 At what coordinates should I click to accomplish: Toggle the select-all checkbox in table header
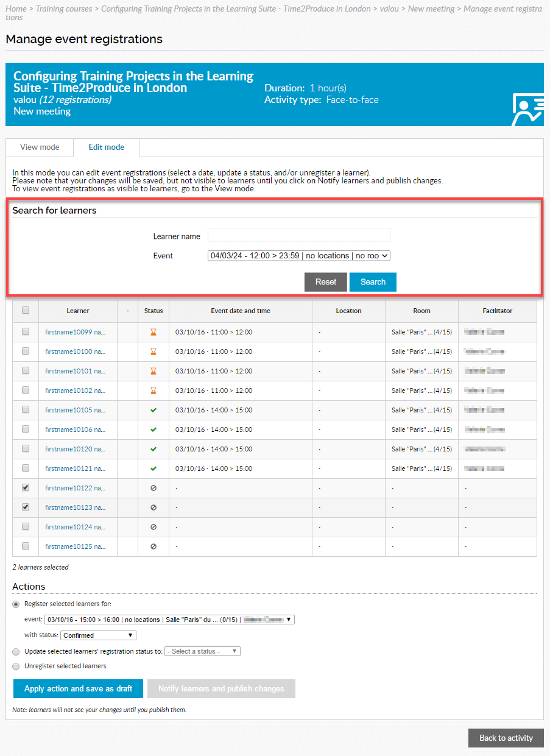click(x=26, y=310)
